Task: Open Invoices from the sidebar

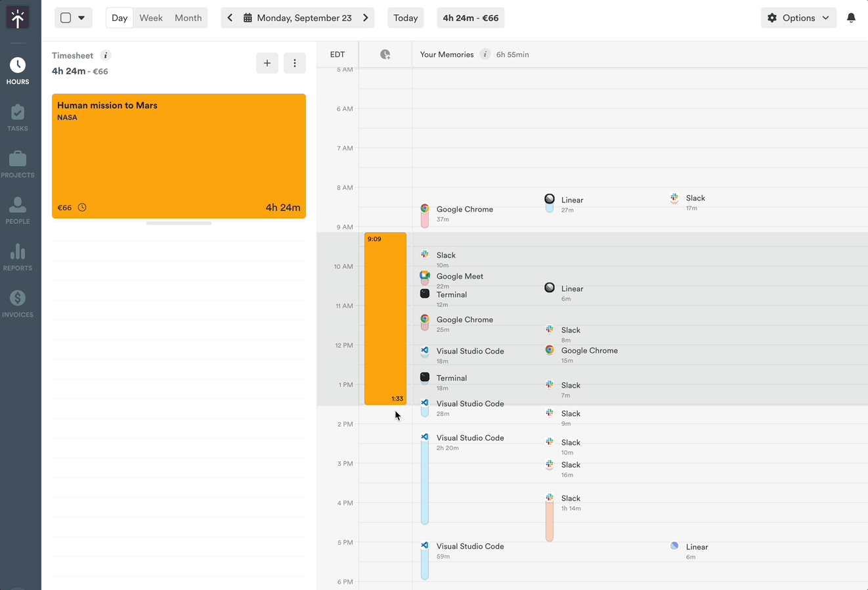Action: point(18,304)
